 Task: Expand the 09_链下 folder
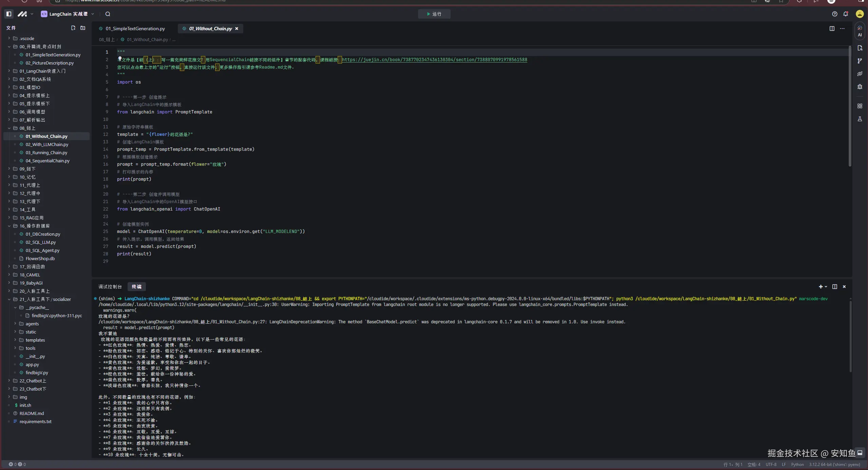[27, 169]
